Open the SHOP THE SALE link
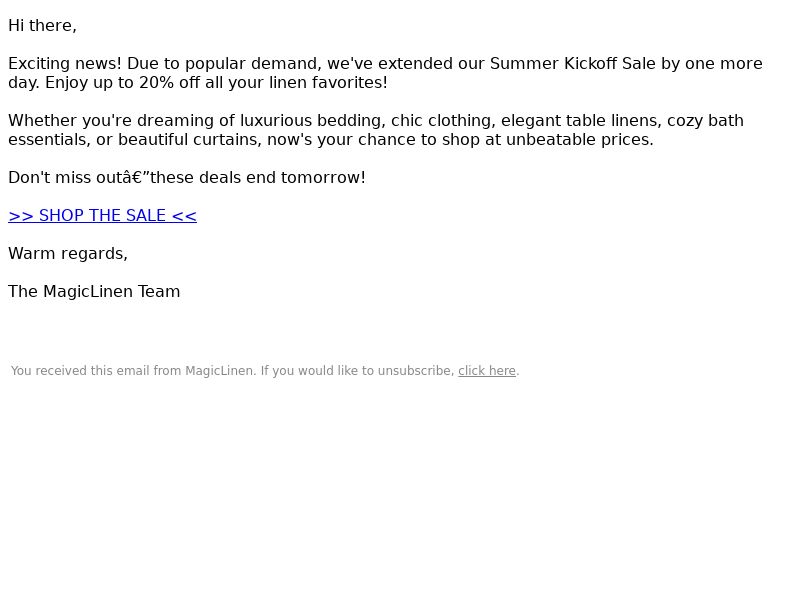Image resolution: width=800 pixels, height=600 pixels. [102, 216]
